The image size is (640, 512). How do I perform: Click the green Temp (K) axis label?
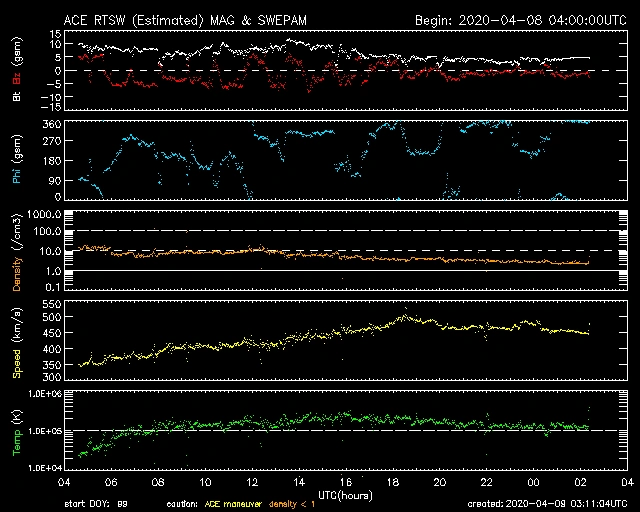tap(16, 430)
